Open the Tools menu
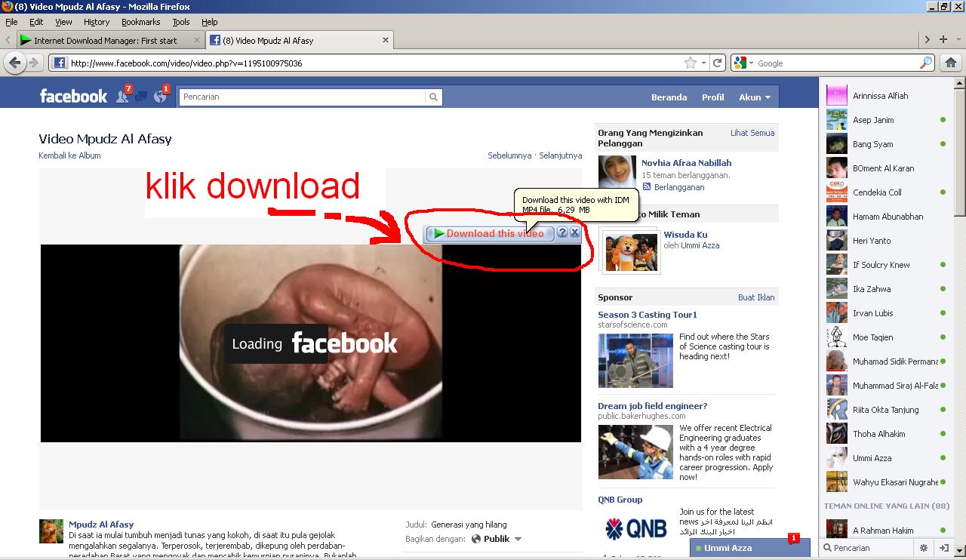The height and width of the screenshot is (560, 966). point(181,22)
